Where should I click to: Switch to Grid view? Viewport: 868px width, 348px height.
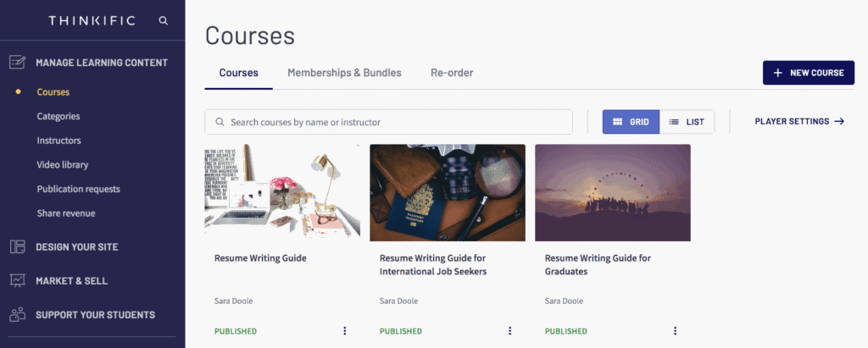[x=631, y=122]
